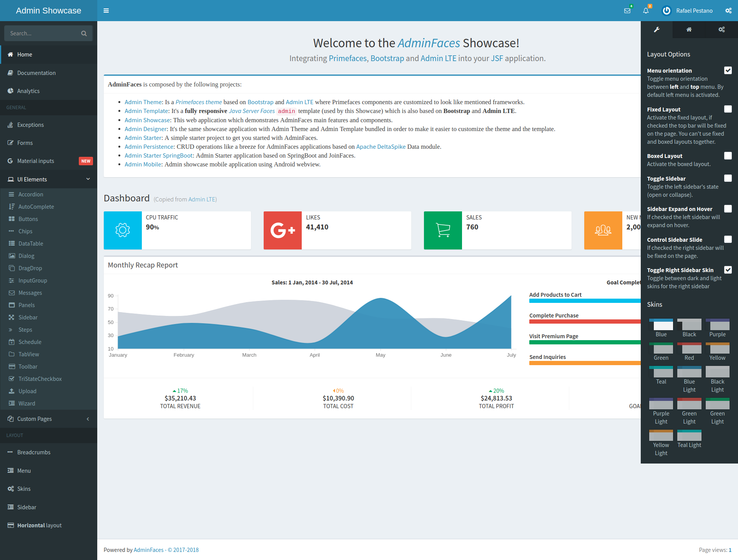Enable Sidebar Expand on Hover checkbox

tap(728, 209)
